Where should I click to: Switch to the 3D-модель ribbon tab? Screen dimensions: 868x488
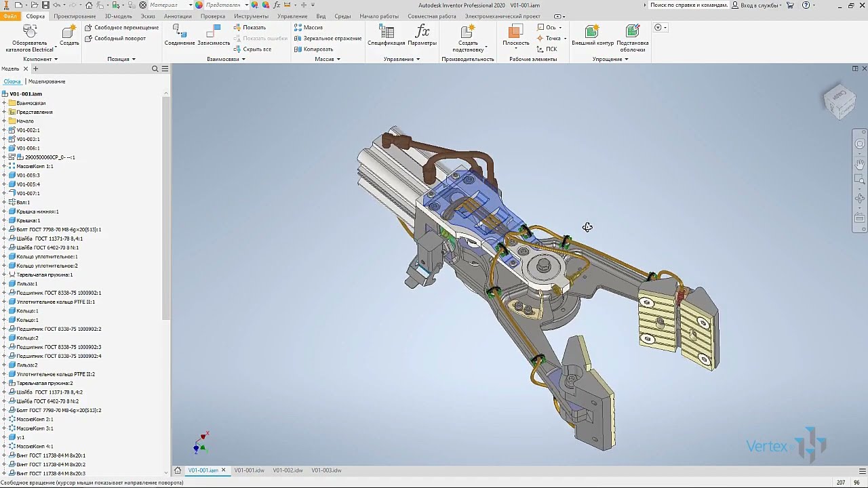coord(118,16)
